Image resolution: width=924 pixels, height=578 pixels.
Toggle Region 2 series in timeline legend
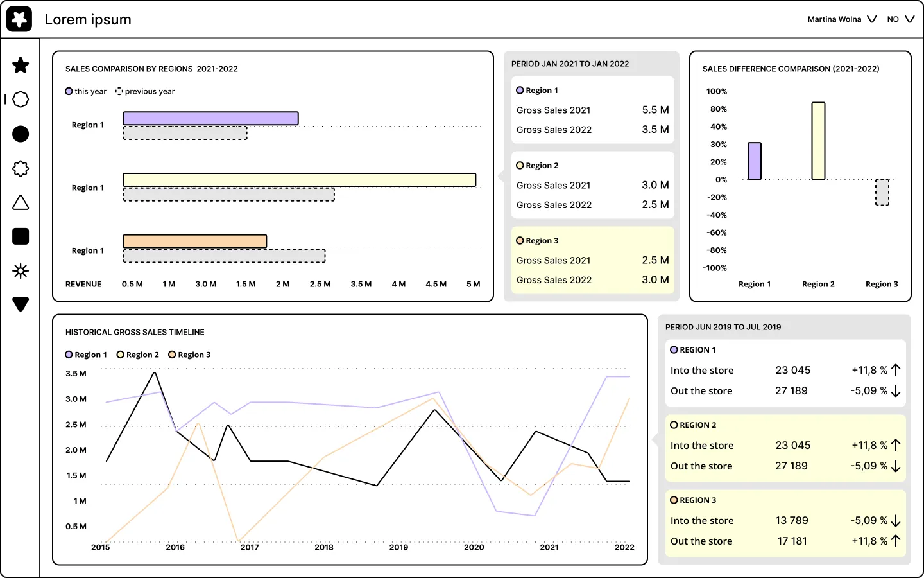tap(138, 355)
